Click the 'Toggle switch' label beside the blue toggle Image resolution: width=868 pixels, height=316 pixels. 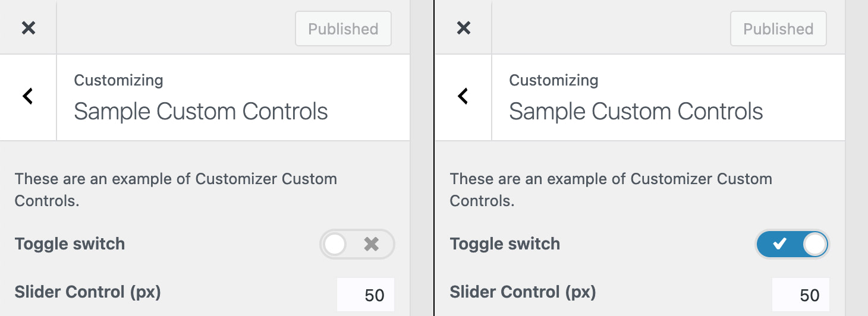(505, 244)
